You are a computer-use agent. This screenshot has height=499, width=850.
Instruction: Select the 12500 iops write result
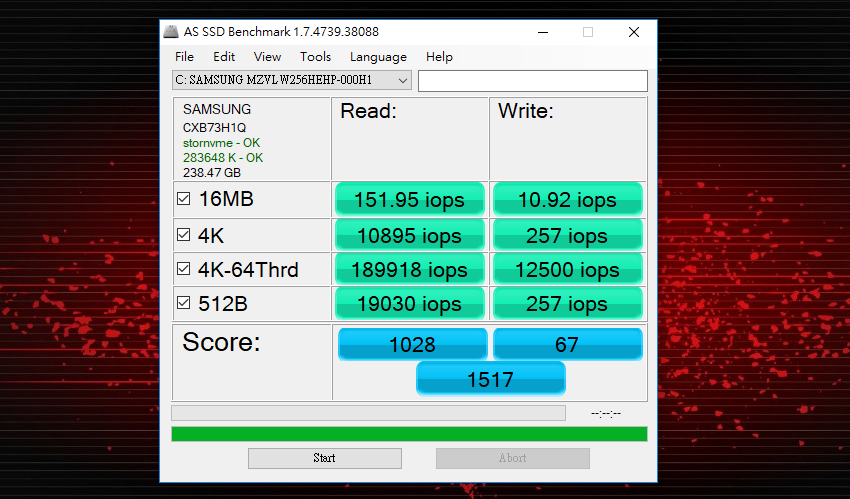pos(568,269)
